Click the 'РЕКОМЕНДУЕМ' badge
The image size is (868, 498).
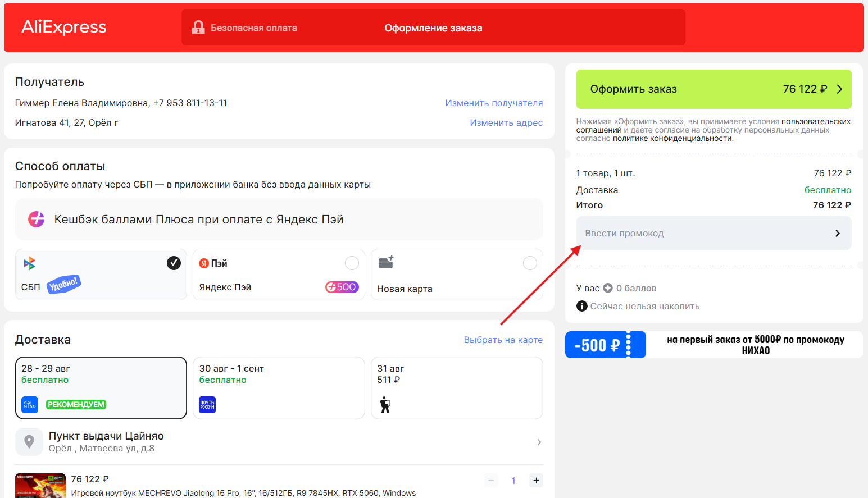point(76,404)
